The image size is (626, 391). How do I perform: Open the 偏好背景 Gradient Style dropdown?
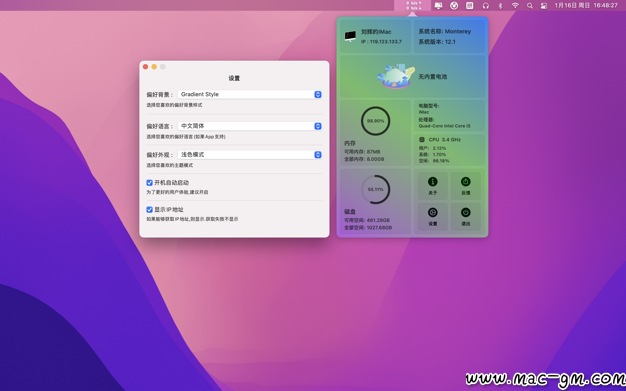250,94
